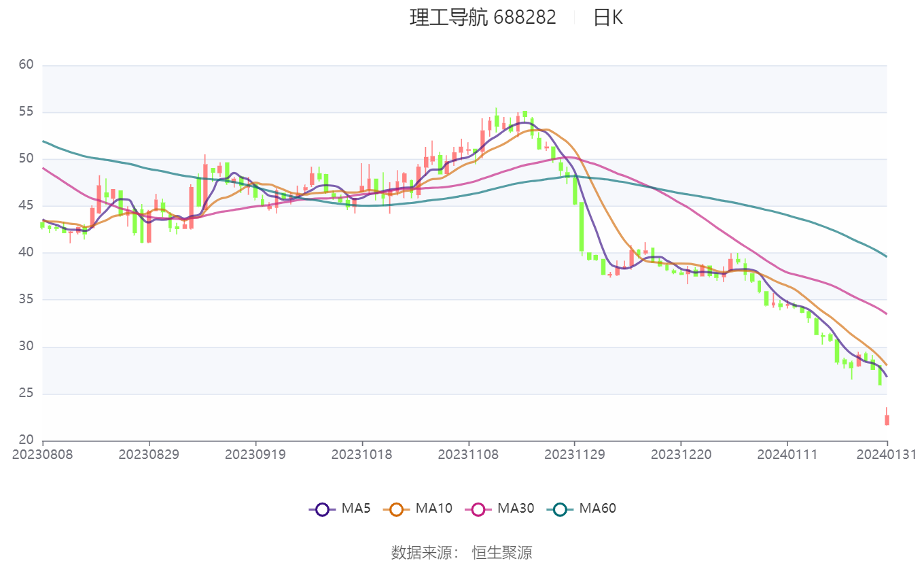This screenshot has height=563, width=924.
Task: Click the 数据来源 label
Action: pyautogui.click(x=421, y=552)
